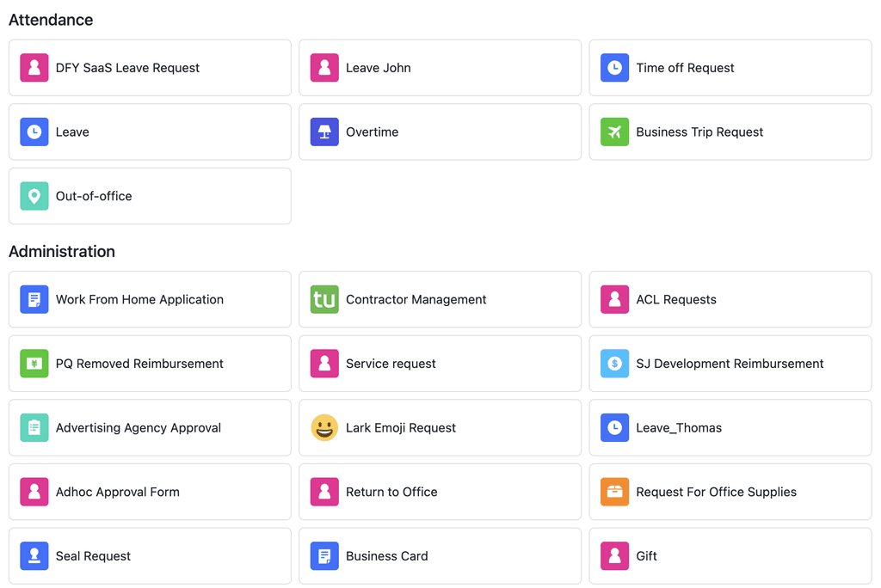Open the Seal Request form
This screenshot has height=588, width=881.
click(150, 556)
